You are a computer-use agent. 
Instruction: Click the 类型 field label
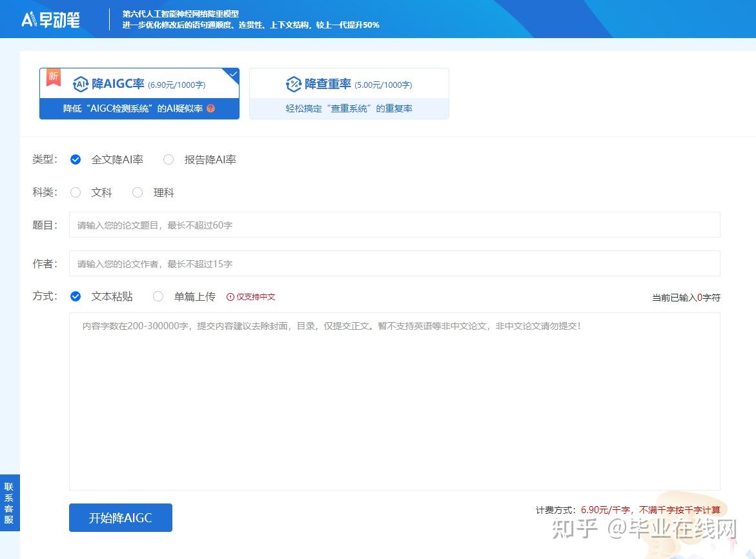click(x=45, y=159)
